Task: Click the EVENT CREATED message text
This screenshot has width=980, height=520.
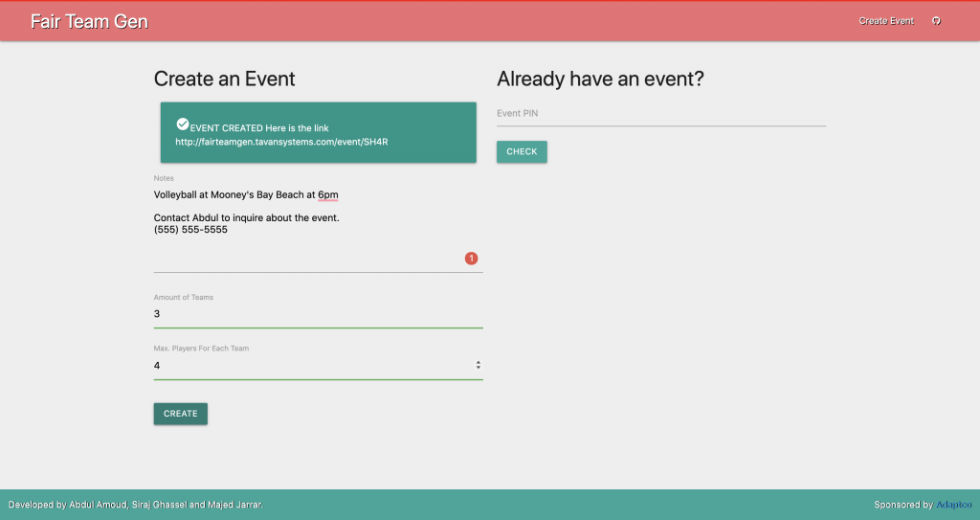Action: click(x=259, y=128)
